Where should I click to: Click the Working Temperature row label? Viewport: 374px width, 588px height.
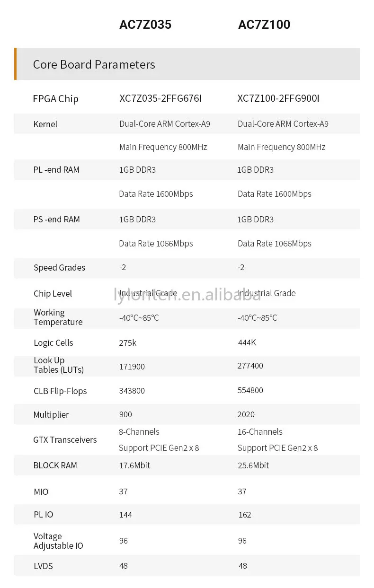(58, 317)
